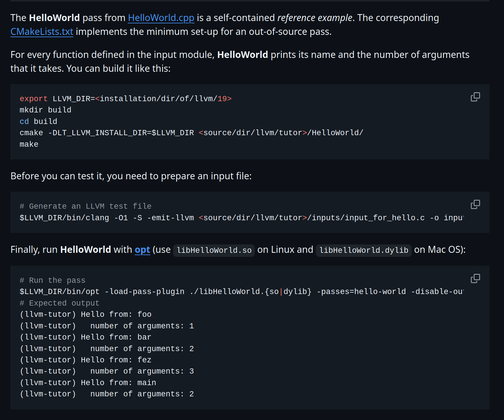The image size is (504, 420).
Task: Click the '# Expected output' comment
Action: pos(59,303)
